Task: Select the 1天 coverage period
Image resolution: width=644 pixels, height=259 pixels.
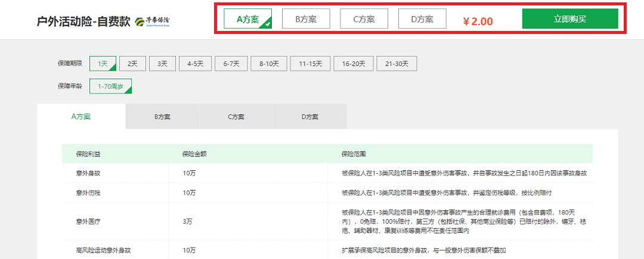Action: [x=103, y=63]
